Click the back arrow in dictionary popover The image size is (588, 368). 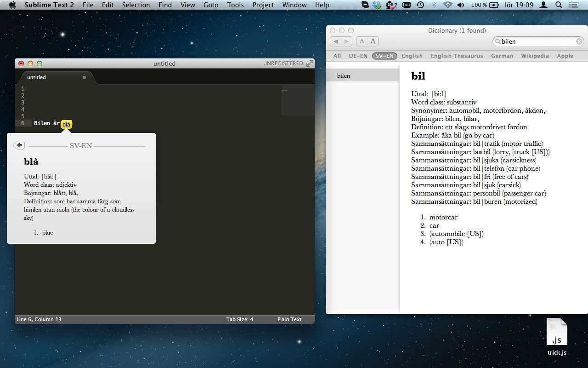18,145
